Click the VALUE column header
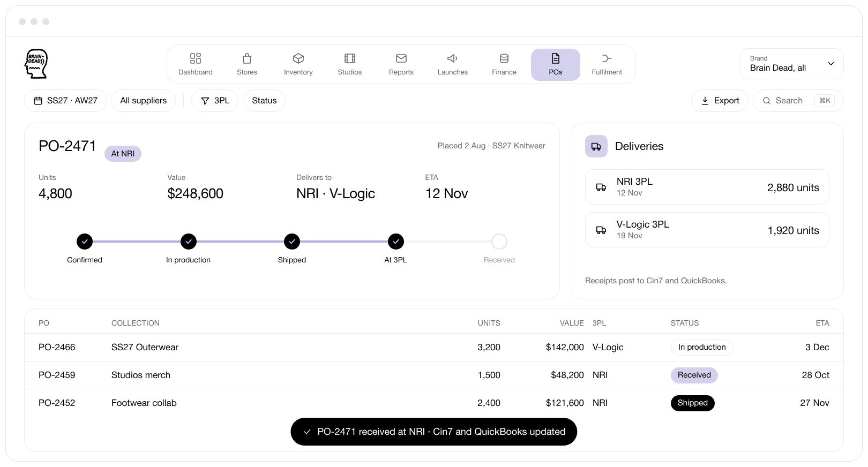The image size is (868, 467). 572,323
